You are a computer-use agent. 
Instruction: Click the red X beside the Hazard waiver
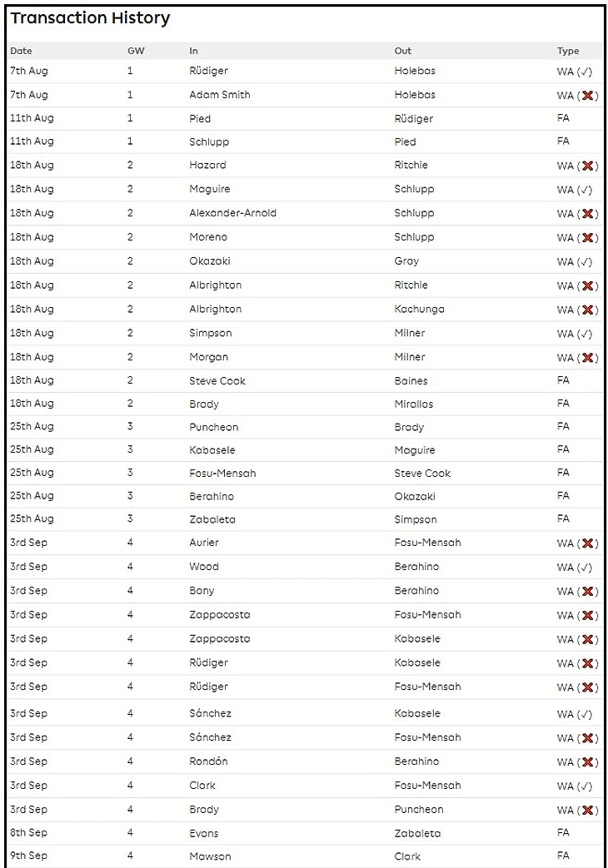pos(586,166)
